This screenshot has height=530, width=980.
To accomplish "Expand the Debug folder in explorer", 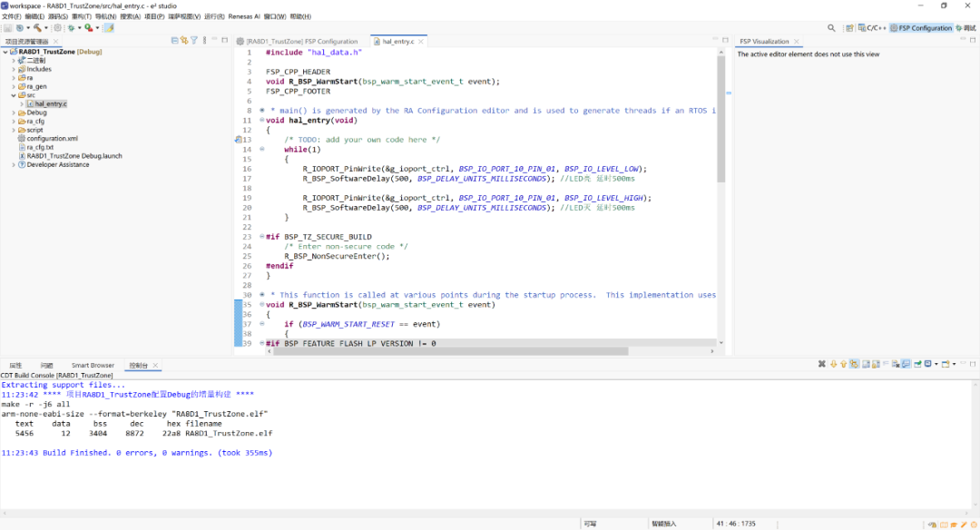I will (14, 113).
